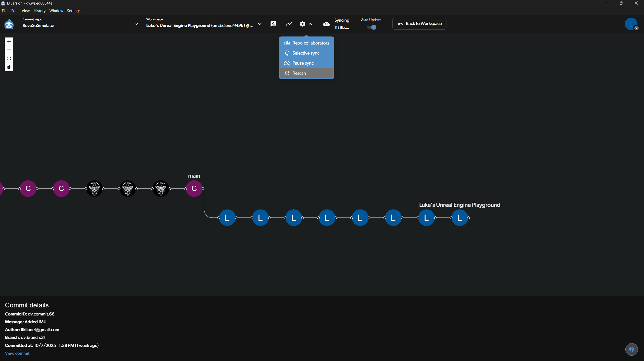Click the fit-to-view icon

(9, 59)
